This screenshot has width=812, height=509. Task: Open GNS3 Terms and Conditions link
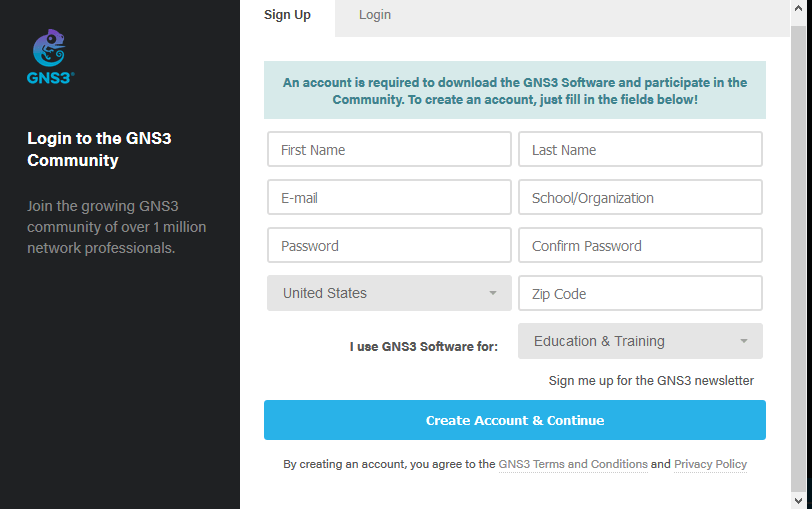[573, 464]
